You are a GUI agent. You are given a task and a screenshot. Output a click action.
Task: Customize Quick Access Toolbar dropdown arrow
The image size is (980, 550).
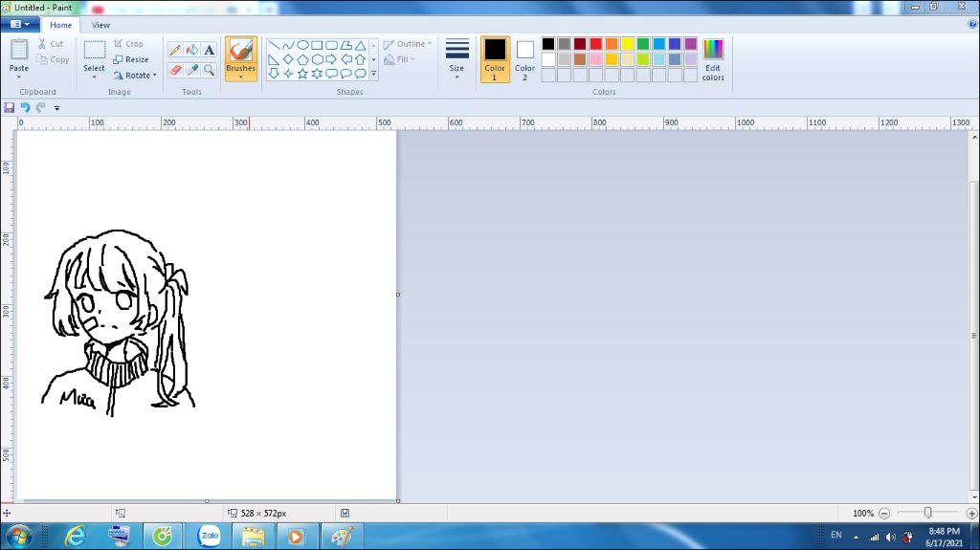point(56,108)
